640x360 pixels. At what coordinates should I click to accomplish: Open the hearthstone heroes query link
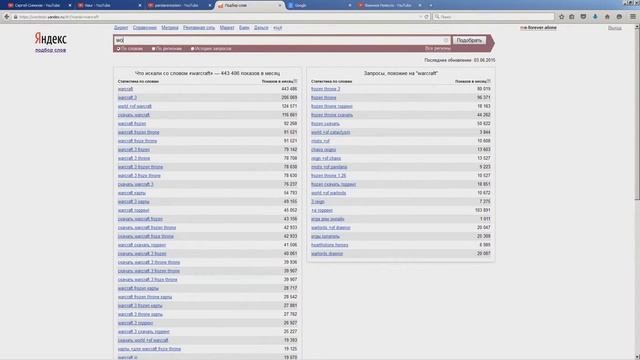[329, 245]
